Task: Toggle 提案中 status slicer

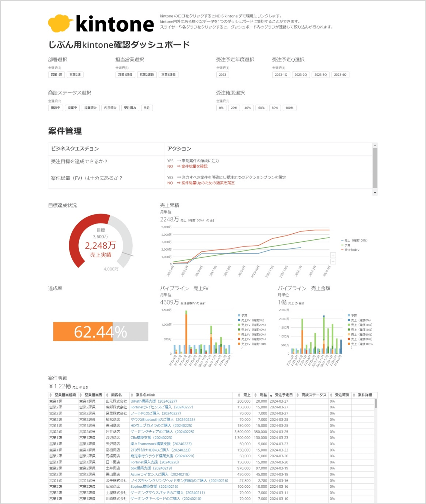Action: 72,108
